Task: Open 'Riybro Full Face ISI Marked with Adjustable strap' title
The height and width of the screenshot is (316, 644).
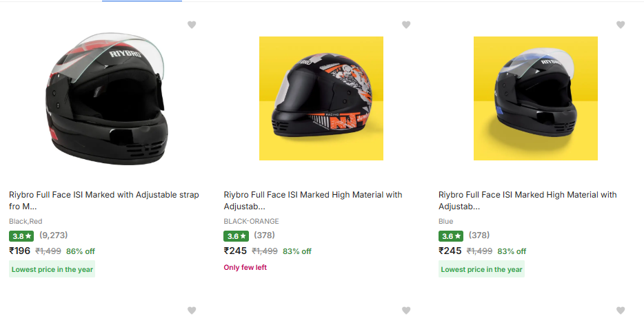Action: [103, 200]
